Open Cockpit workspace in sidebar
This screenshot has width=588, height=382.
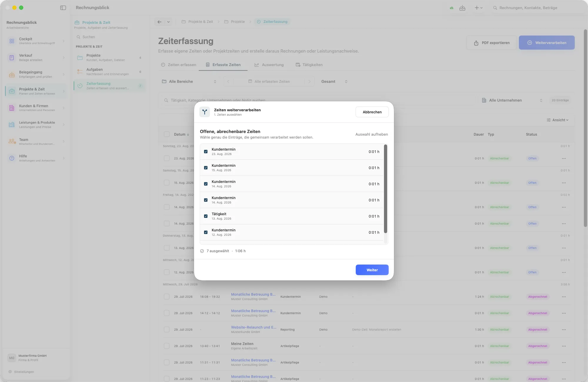[36, 41]
